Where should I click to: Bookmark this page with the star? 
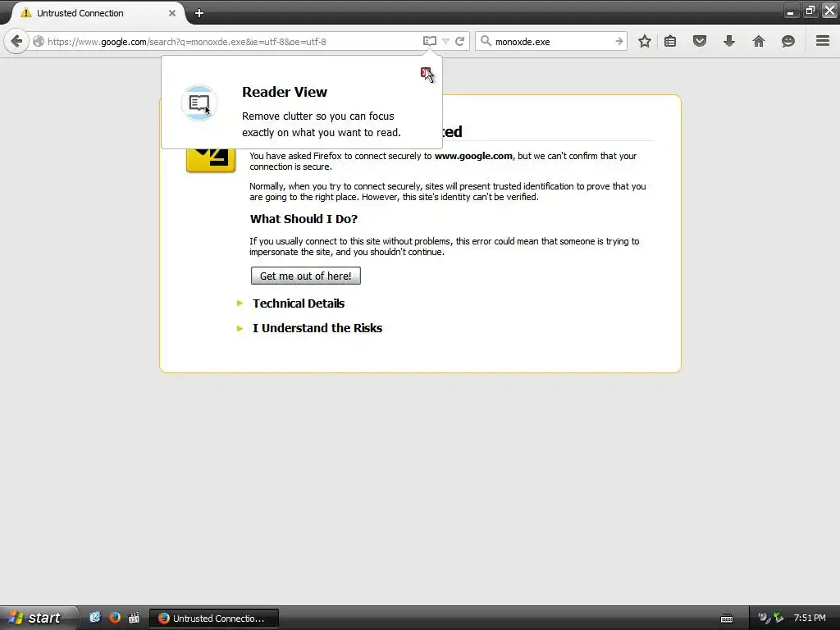[x=645, y=41]
